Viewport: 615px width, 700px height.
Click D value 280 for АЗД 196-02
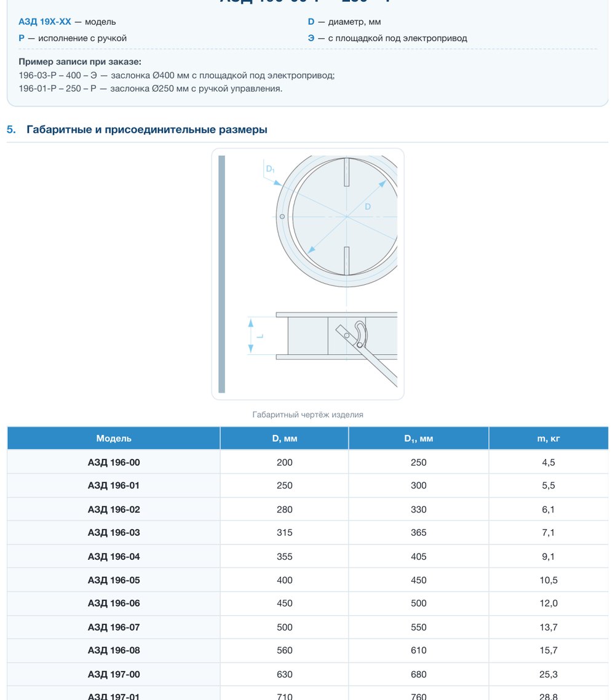pos(284,509)
